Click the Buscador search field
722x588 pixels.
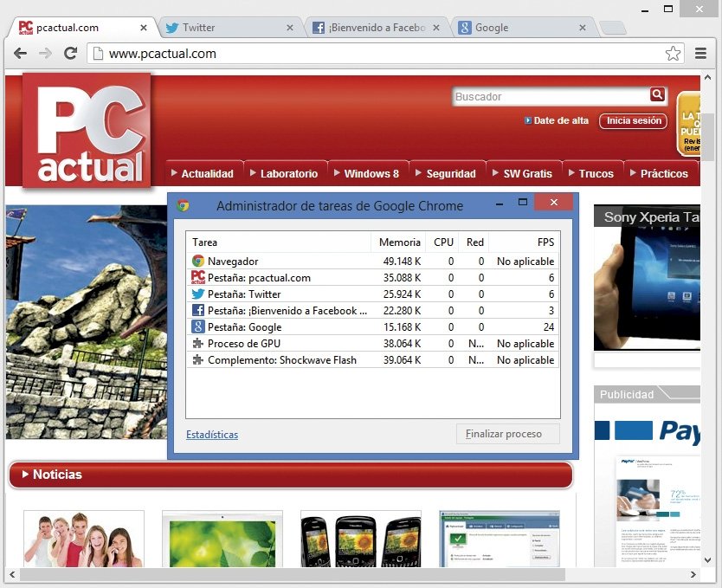[x=551, y=97]
